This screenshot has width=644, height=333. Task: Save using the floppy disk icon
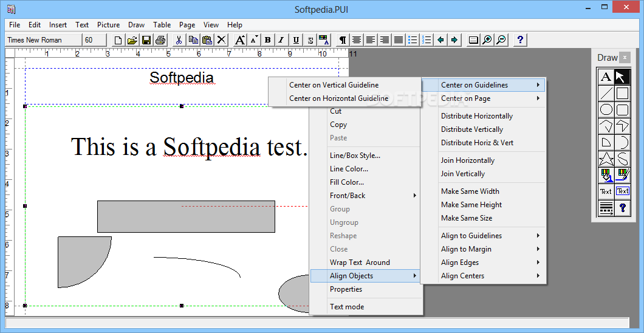pos(146,40)
